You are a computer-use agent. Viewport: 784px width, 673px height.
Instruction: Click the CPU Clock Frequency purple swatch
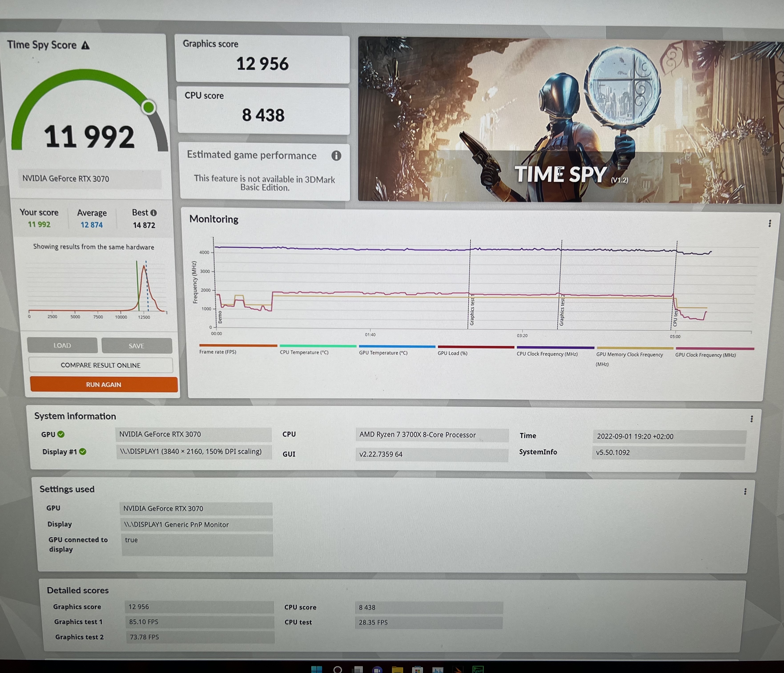[x=555, y=347]
